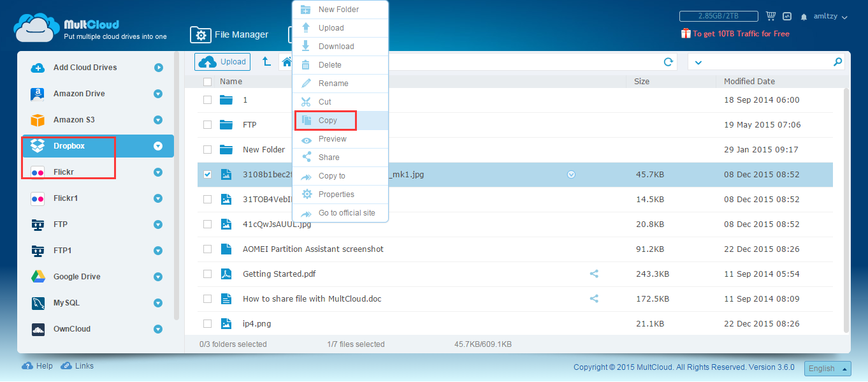Screen dimensions: 868x382
Task: Expand the Google Drive dropdown arrow
Action: pyautogui.click(x=158, y=277)
